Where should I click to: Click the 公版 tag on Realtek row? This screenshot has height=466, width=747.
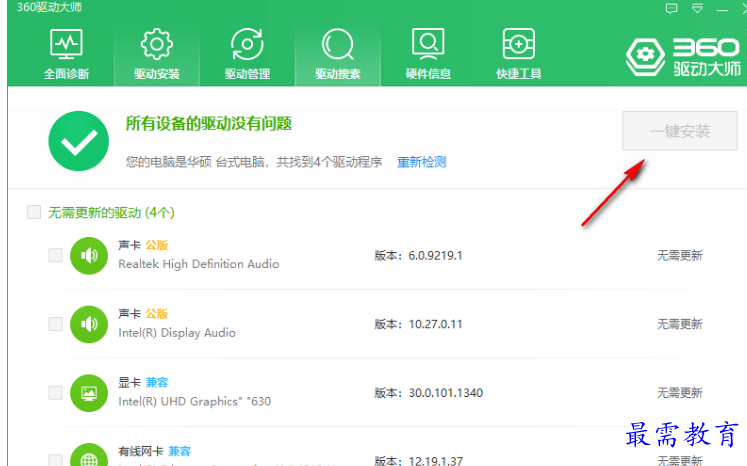pos(157,245)
